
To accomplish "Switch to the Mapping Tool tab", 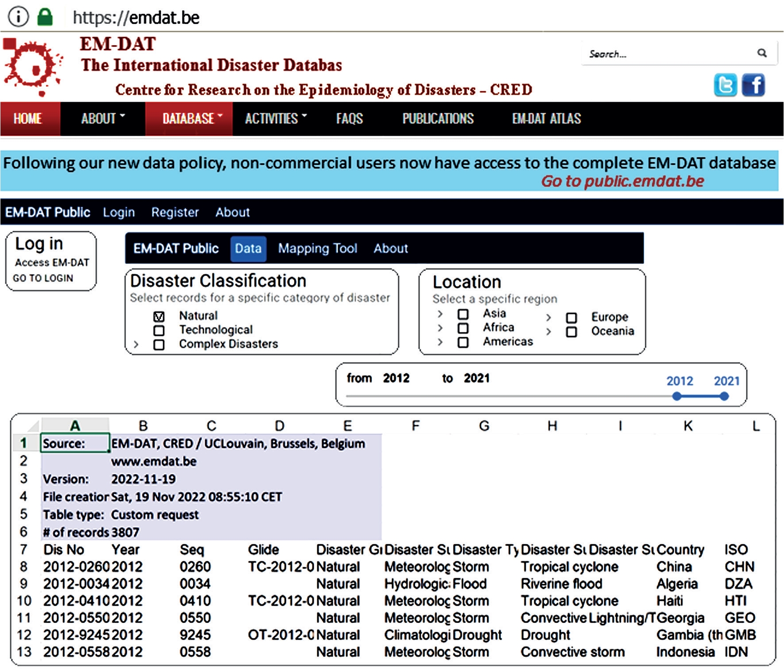I will pos(317,248).
